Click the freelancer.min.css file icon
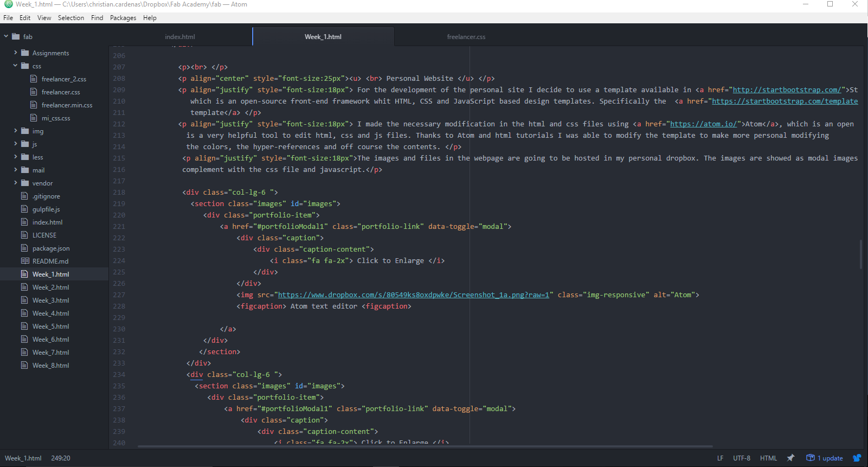Screen dimensions: 868x467 coord(34,105)
